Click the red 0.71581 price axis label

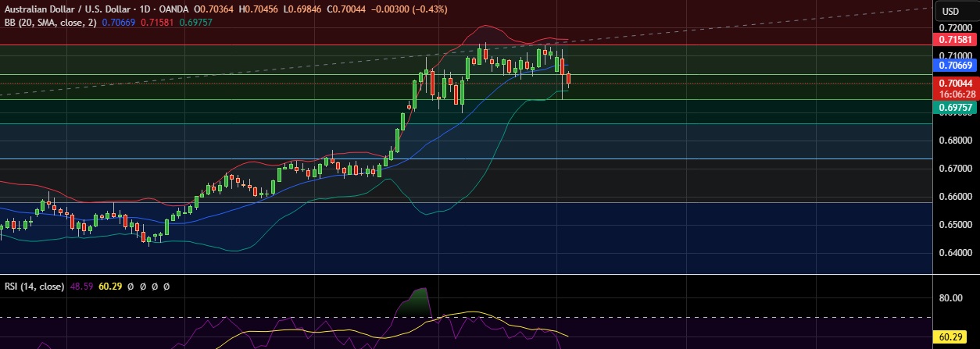click(954, 39)
